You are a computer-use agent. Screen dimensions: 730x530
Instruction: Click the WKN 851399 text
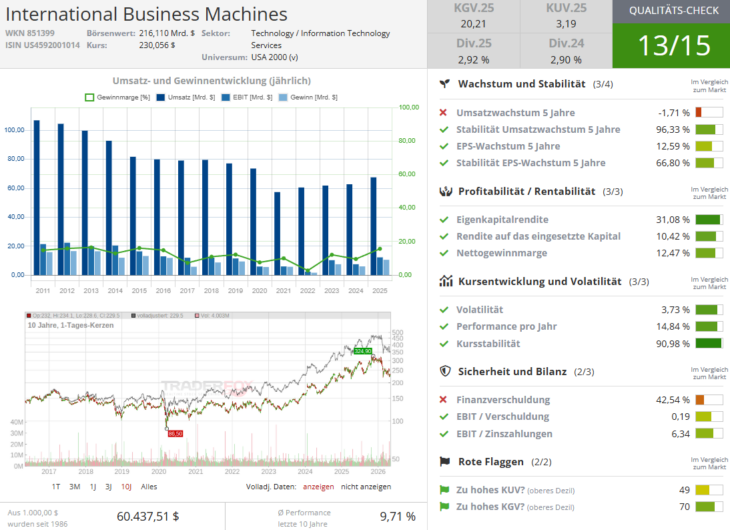[x=30, y=33]
